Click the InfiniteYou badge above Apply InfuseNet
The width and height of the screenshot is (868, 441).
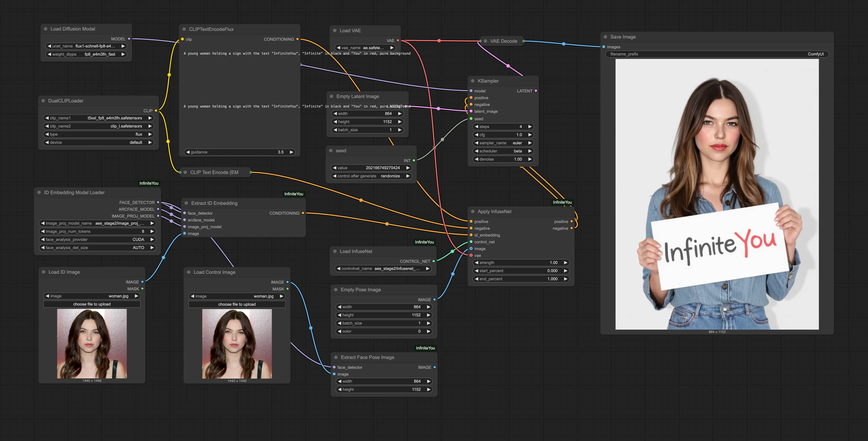click(562, 202)
